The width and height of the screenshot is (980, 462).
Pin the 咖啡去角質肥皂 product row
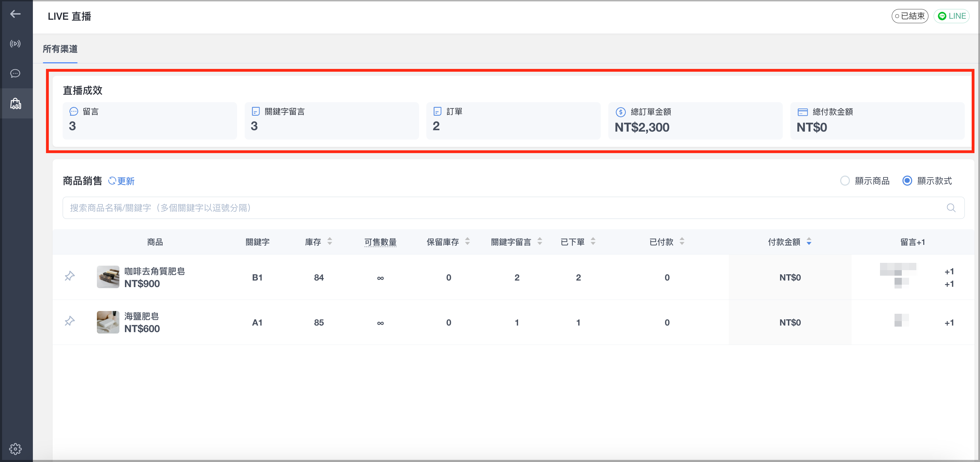click(70, 276)
